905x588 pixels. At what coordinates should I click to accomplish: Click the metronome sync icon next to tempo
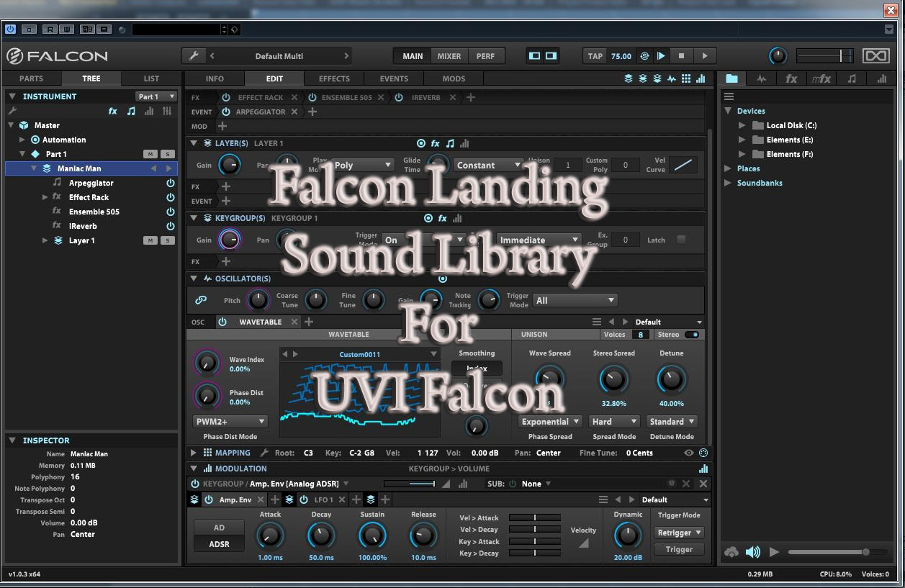pos(644,56)
